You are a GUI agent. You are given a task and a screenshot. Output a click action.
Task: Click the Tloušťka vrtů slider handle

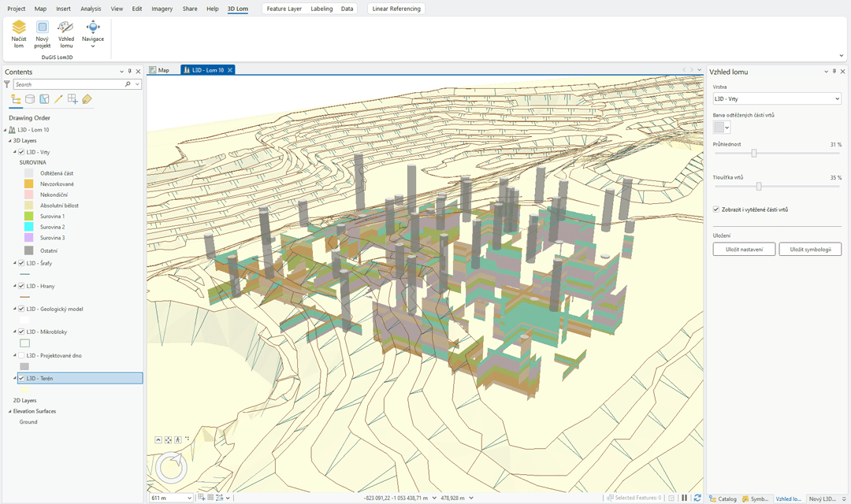click(759, 187)
